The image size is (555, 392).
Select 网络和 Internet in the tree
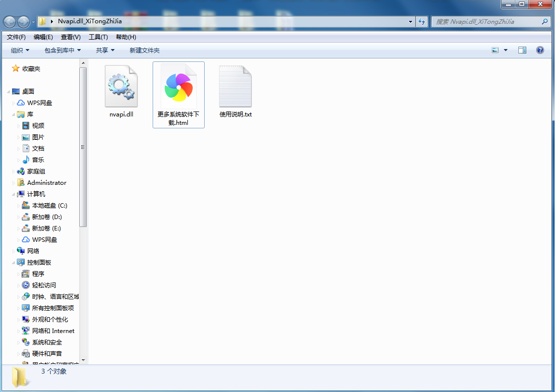tap(53, 331)
